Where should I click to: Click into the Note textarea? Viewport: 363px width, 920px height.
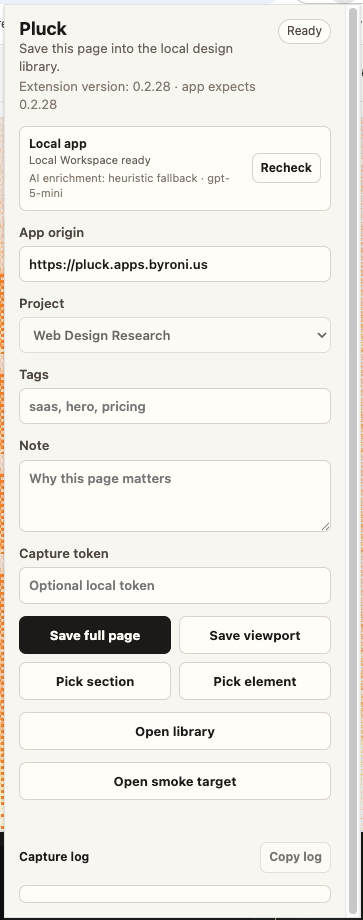pyautogui.click(x=175, y=496)
